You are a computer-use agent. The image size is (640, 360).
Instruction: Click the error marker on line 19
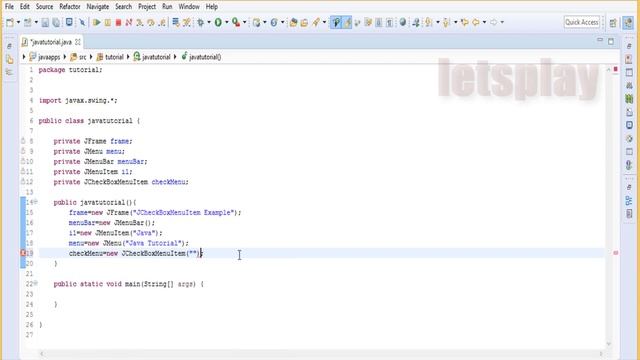coord(23,253)
